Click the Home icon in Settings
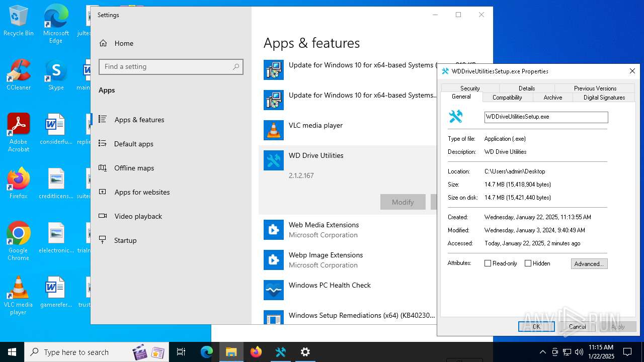 (103, 43)
